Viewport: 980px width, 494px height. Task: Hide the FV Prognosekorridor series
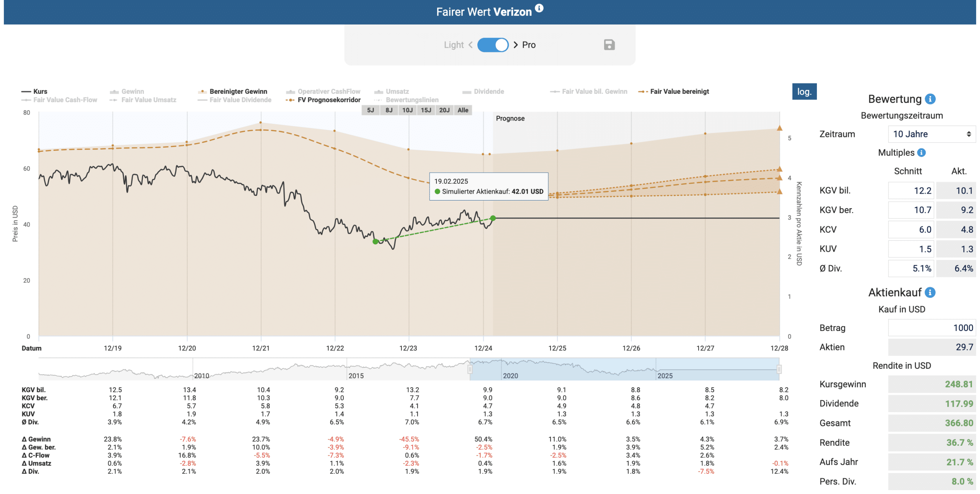(323, 100)
